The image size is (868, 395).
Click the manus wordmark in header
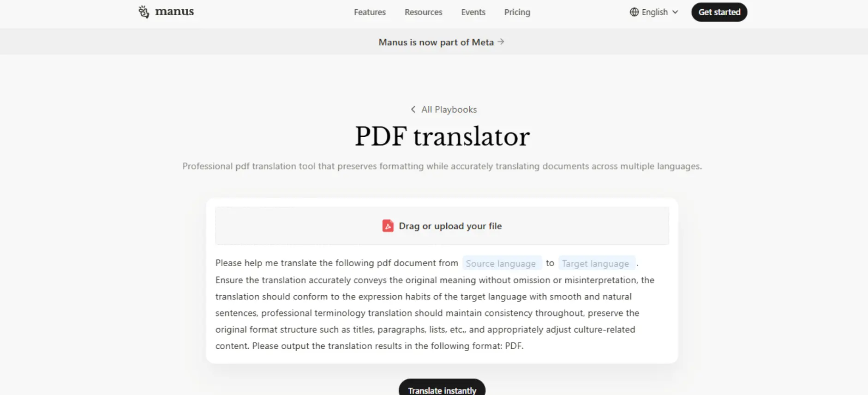(174, 12)
